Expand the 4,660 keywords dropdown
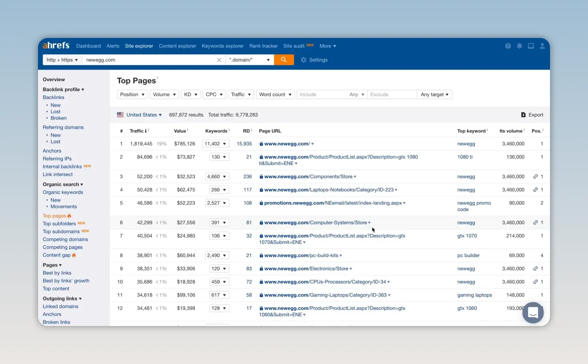 [217, 176]
